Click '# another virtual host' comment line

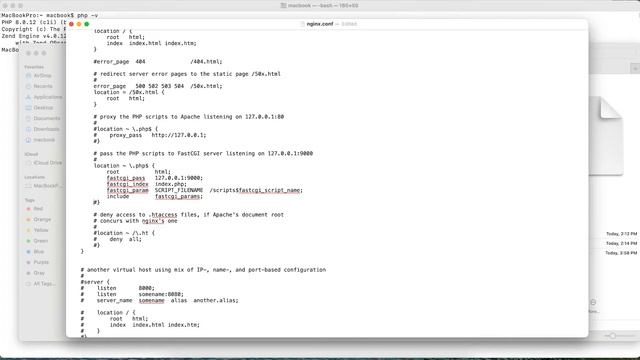(203, 270)
